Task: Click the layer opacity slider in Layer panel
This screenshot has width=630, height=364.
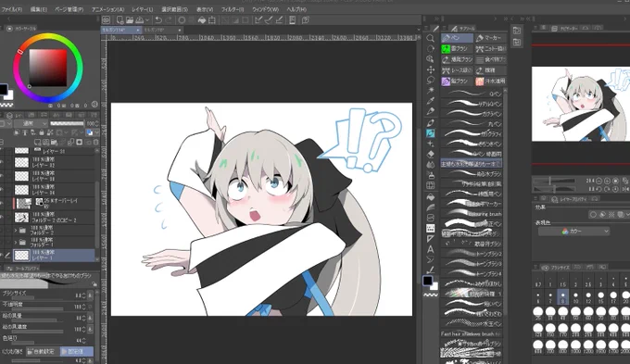Action: (67, 123)
